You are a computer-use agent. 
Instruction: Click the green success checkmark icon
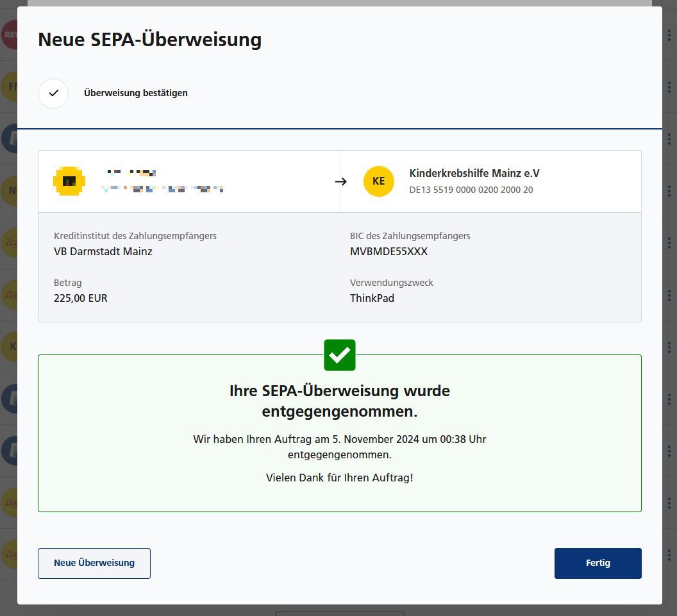(x=339, y=355)
